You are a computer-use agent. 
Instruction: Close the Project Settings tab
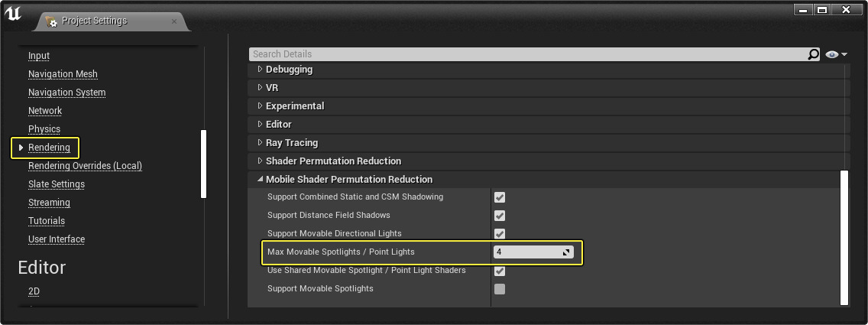(x=174, y=21)
